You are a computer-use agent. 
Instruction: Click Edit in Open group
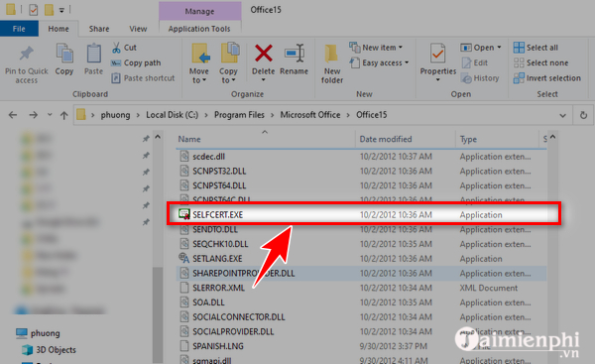pos(474,62)
